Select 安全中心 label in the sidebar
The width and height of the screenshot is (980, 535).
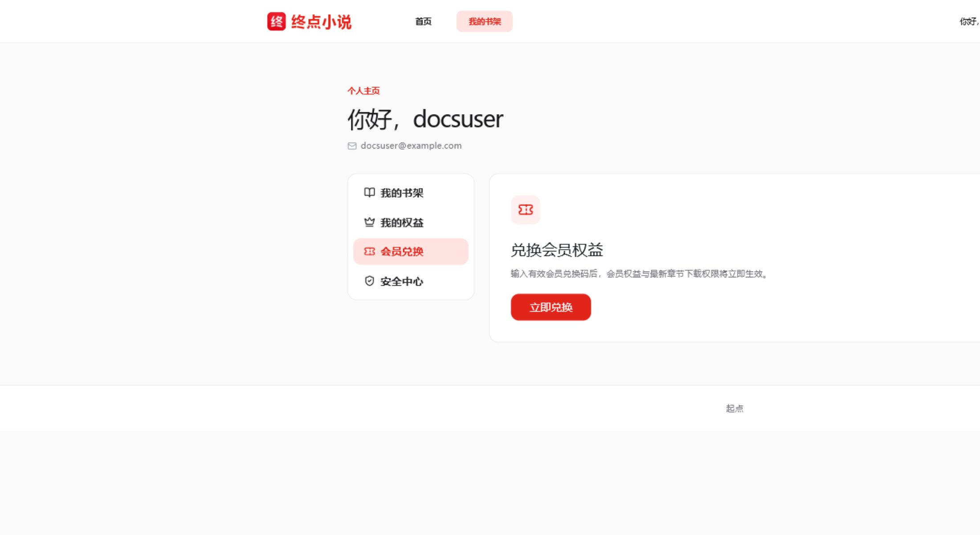[x=402, y=281]
